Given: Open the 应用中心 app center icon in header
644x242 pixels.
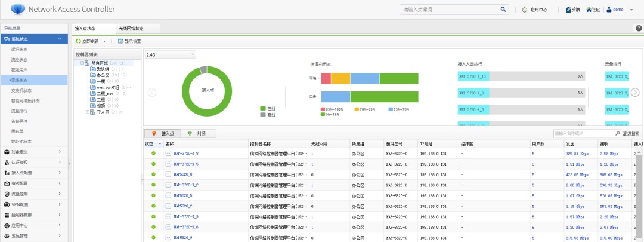Looking at the screenshot, I should (525, 10).
